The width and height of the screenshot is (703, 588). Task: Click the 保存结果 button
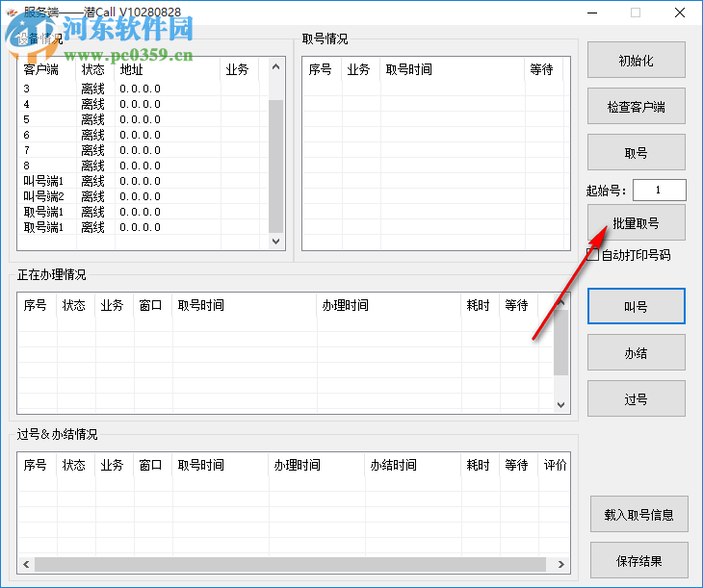tap(638, 561)
